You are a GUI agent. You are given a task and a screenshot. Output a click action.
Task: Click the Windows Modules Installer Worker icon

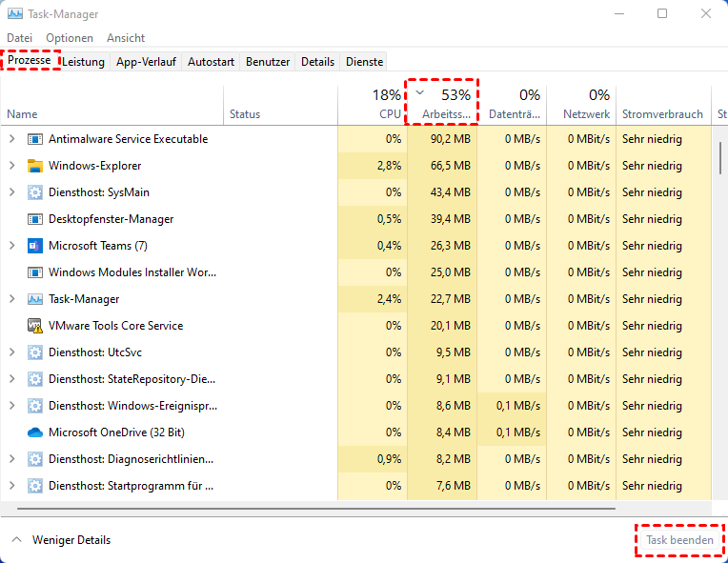tap(35, 272)
